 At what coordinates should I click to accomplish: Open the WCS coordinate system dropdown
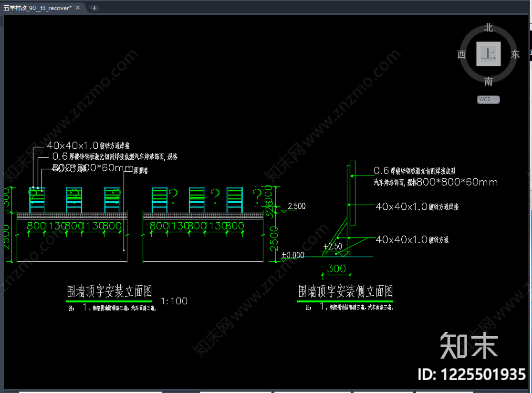click(488, 99)
